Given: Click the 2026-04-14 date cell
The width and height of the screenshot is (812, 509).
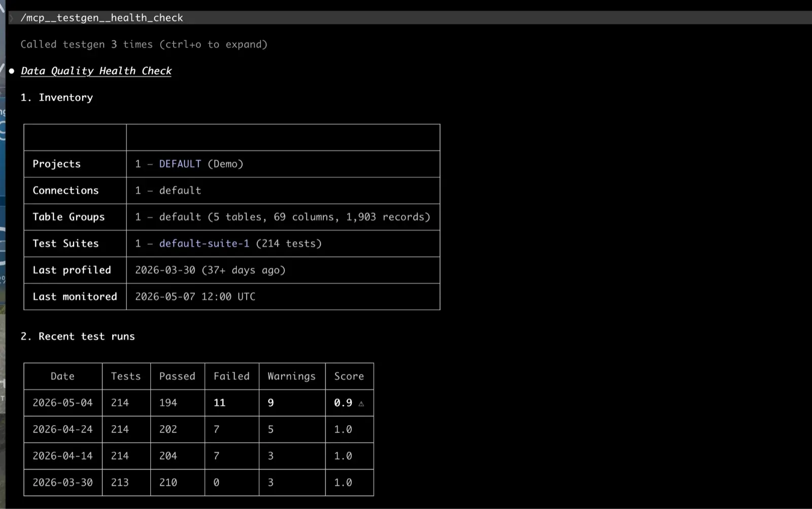Looking at the screenshot, I should [x=62, y=456].
